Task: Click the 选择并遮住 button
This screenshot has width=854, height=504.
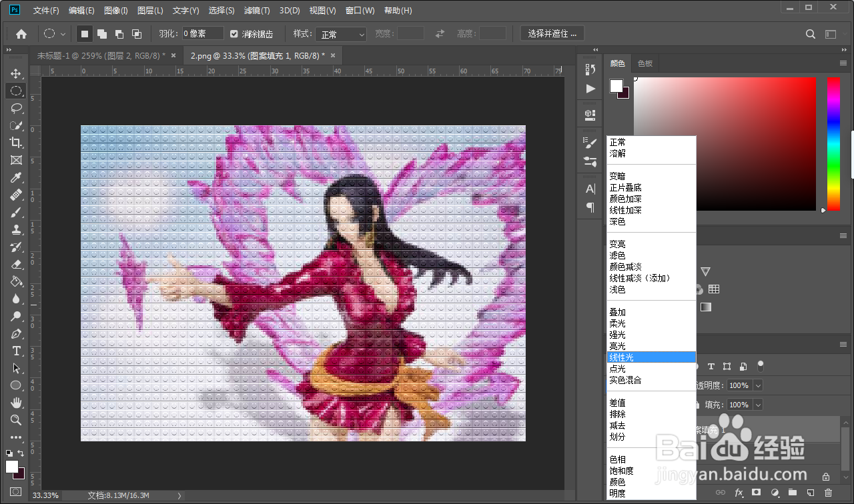Action: [552, 34]
